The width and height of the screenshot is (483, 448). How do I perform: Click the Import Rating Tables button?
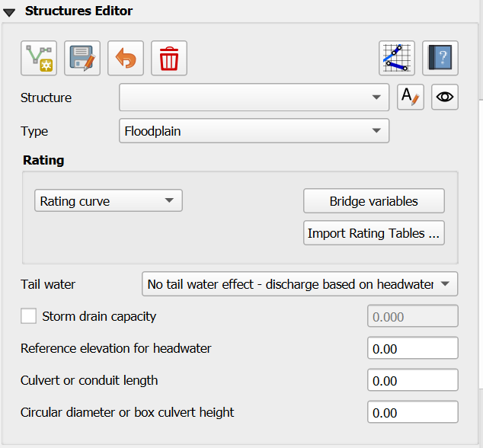373,233
